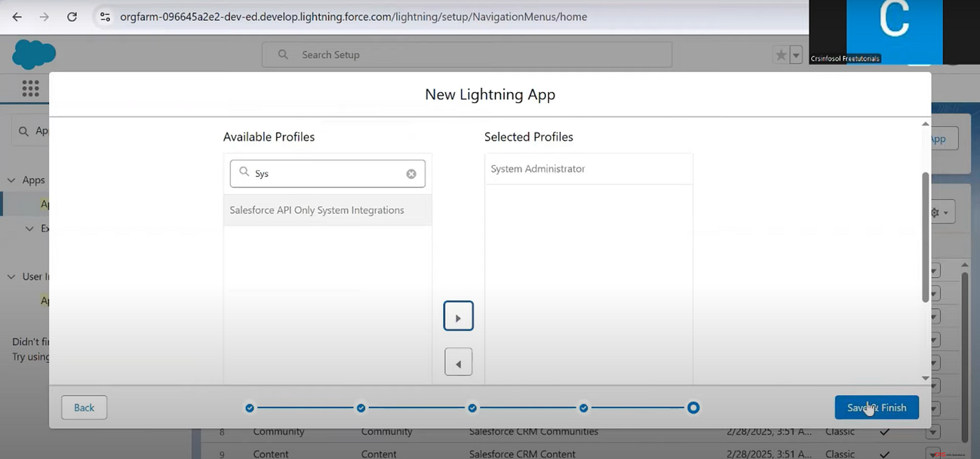The height and width of the screenshot is (459, 980).
Task: Click 'Classic' in the Content row
Action: pos(840,453)
